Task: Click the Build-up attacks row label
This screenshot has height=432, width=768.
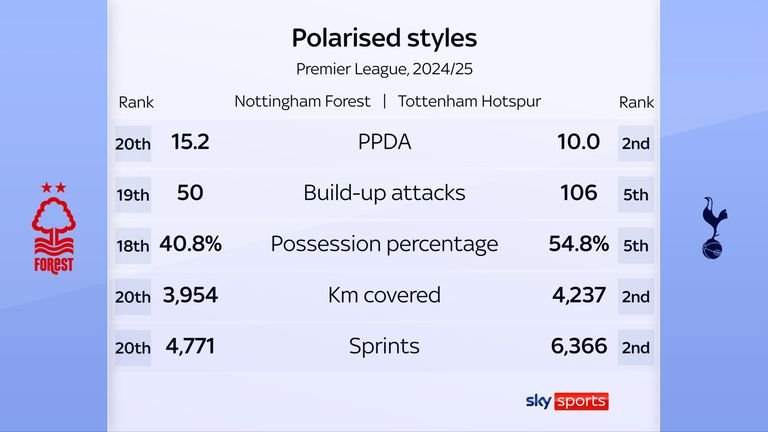Action: pyautogui.click(x=384, y=193)
